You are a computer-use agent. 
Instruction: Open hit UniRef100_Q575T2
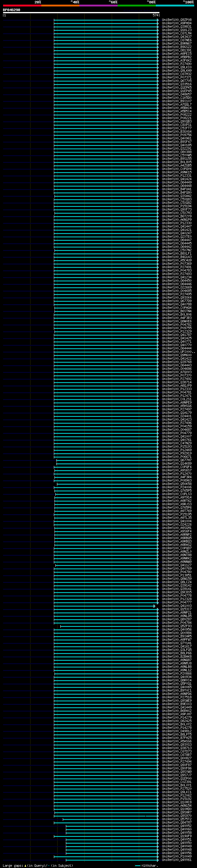coord(176,819)
